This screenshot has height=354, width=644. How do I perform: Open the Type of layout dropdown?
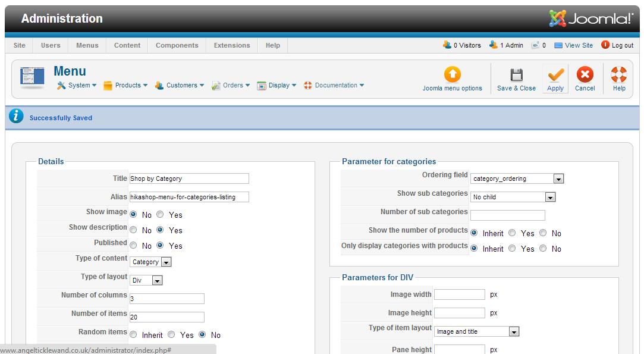pos(146,280)
